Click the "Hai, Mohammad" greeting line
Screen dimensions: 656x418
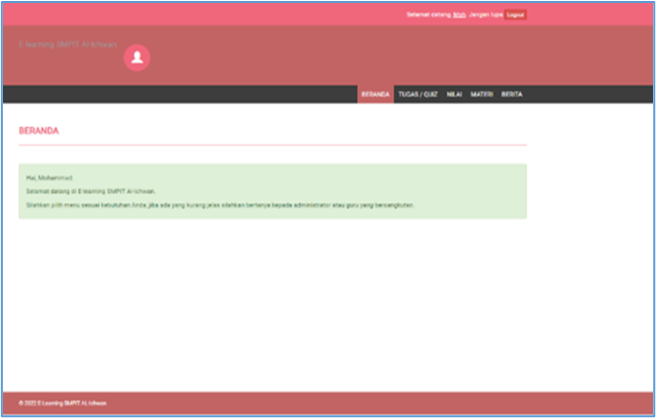50,177
